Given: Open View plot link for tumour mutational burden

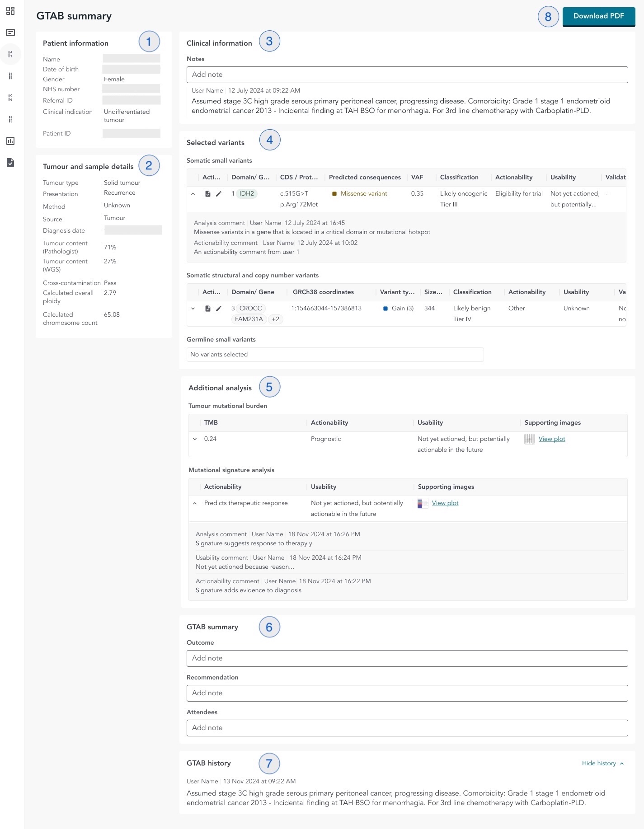Looking at the screenshot, I should [x=551, y=439].
